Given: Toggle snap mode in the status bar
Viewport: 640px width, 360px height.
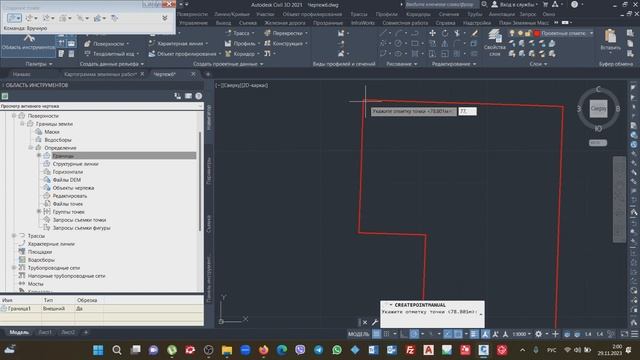Looking at the screenshot, I should point(386,334).
